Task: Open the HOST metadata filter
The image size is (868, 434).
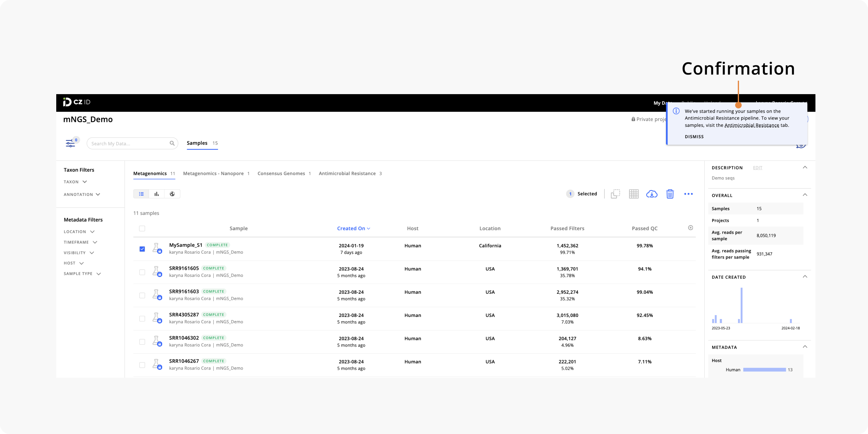Action: [x=74, y=263]
